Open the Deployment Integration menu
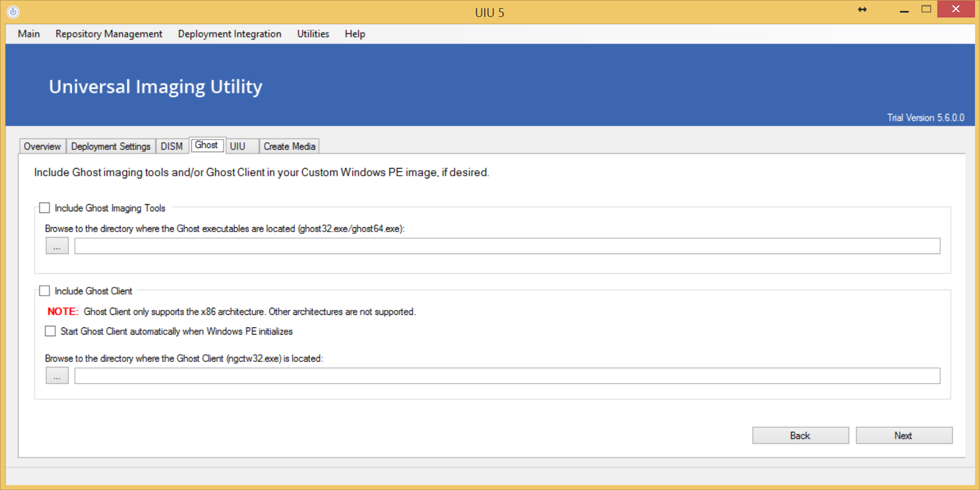 click(x=229, y=34)
